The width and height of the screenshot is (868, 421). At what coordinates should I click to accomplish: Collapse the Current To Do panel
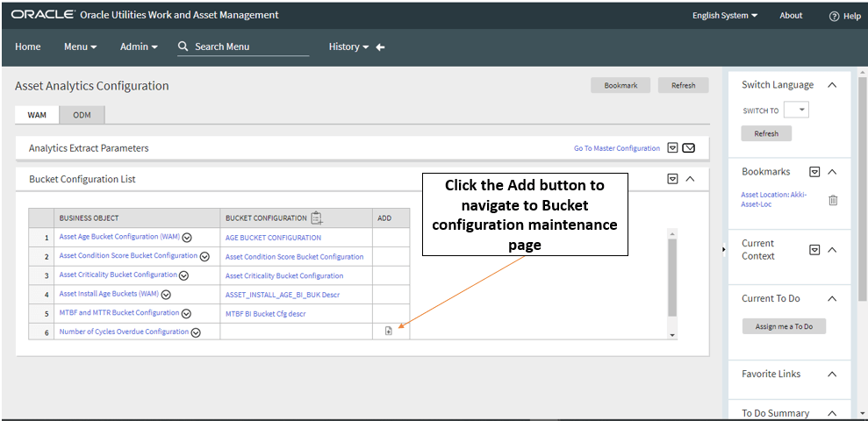click(x=831, y=298)
